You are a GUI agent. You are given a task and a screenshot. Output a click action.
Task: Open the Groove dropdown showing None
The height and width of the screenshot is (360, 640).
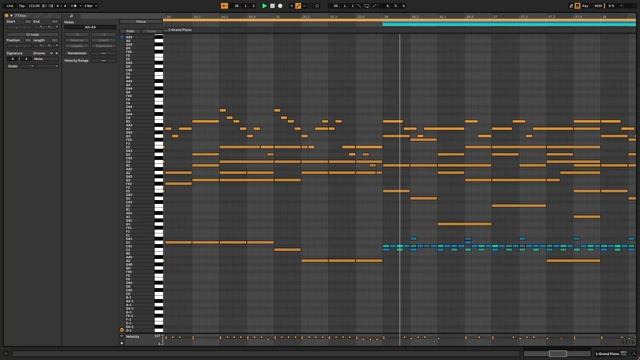point(45,59)
